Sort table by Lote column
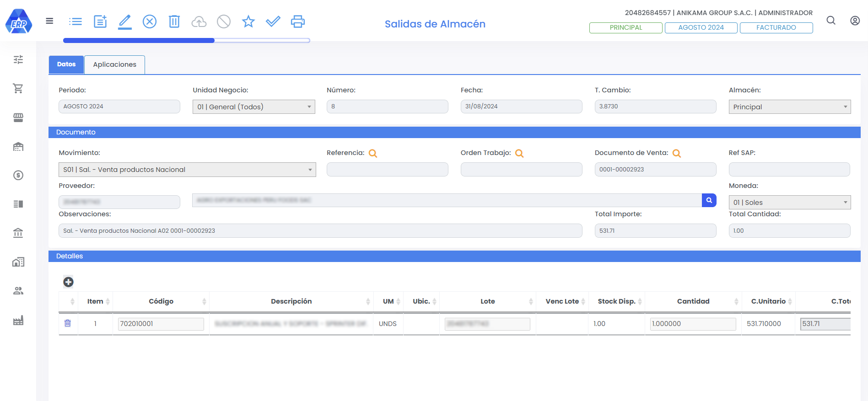Viewport: 868px width, 401px height. [488, 301]
